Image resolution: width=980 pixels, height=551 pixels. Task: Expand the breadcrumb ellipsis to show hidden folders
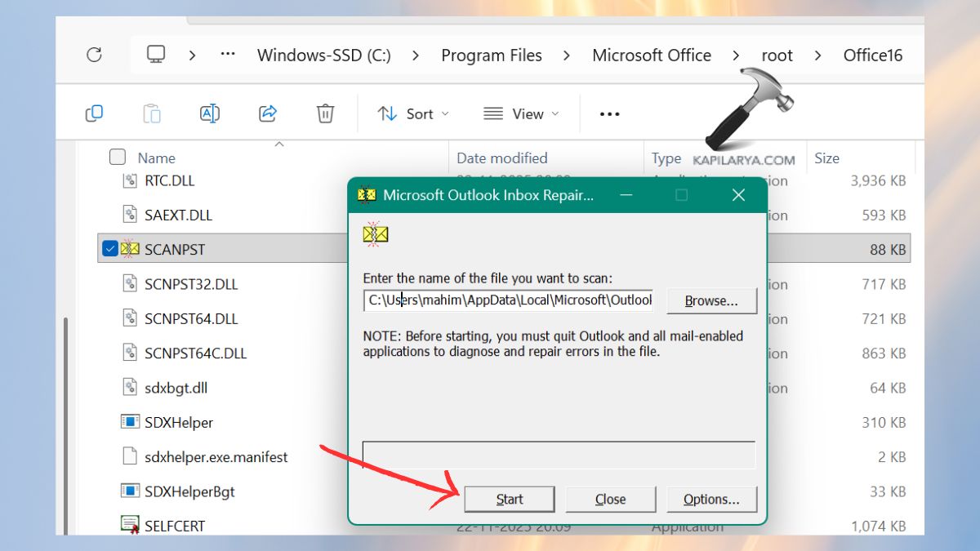click(x=227, y=54)
